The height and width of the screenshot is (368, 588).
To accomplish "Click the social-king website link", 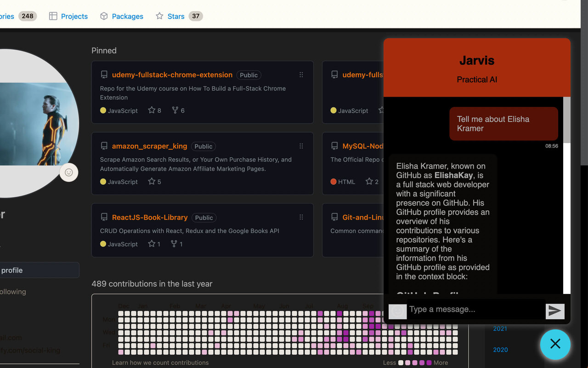I will [x=30, y=350].
